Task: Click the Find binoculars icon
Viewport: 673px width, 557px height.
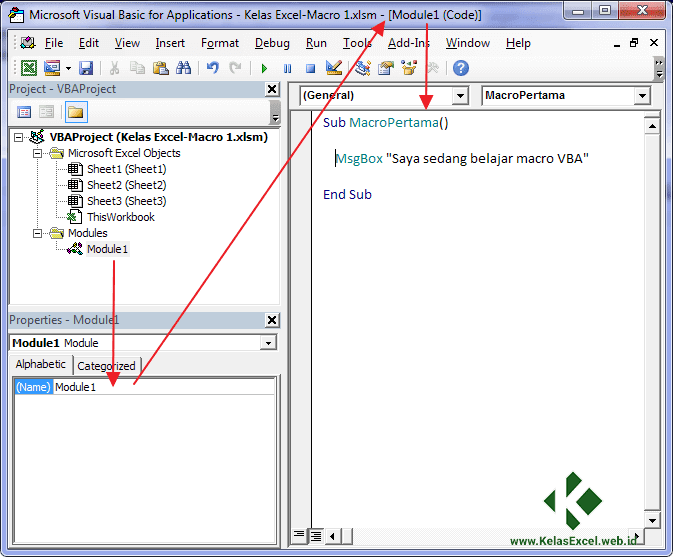Action: click(x=183, y=68)
